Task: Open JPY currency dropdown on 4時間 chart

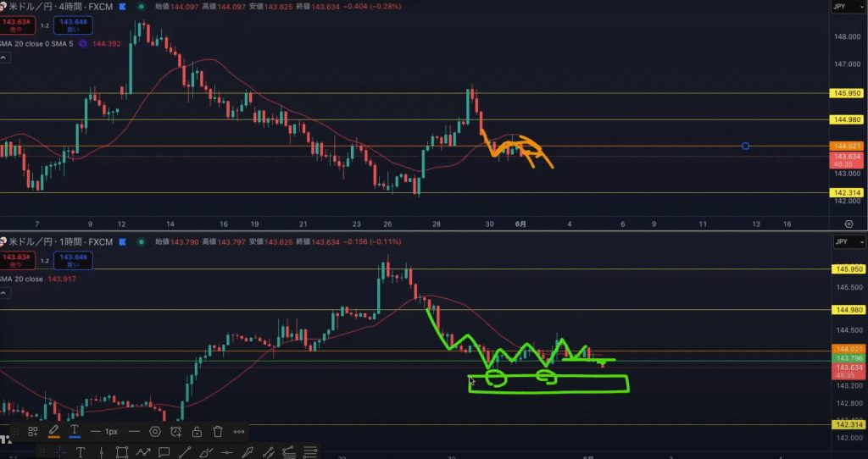Action: (849, 7)
